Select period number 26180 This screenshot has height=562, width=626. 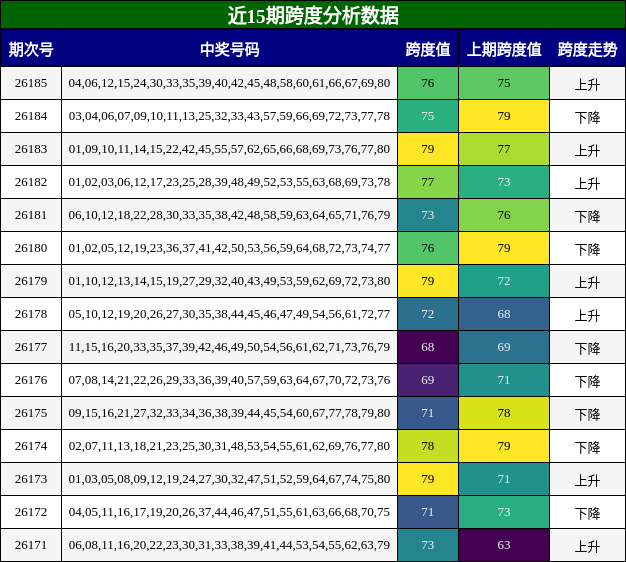click(31, 248)
